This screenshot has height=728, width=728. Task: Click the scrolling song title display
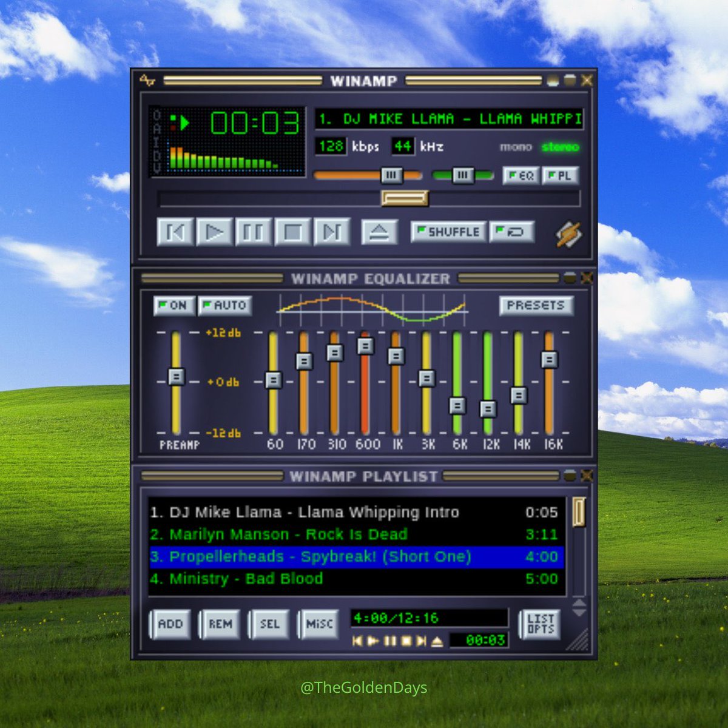click(449, 119)
